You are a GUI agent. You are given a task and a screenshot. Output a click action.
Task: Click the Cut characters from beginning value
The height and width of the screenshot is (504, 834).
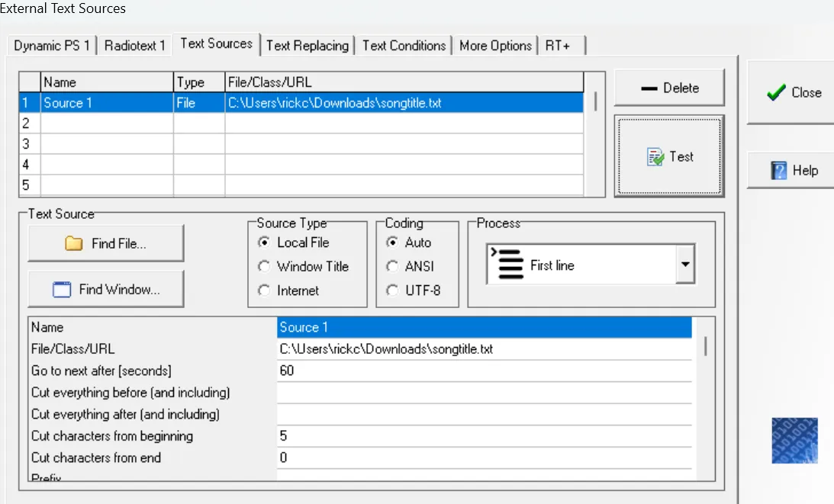(x=484, y=436)
